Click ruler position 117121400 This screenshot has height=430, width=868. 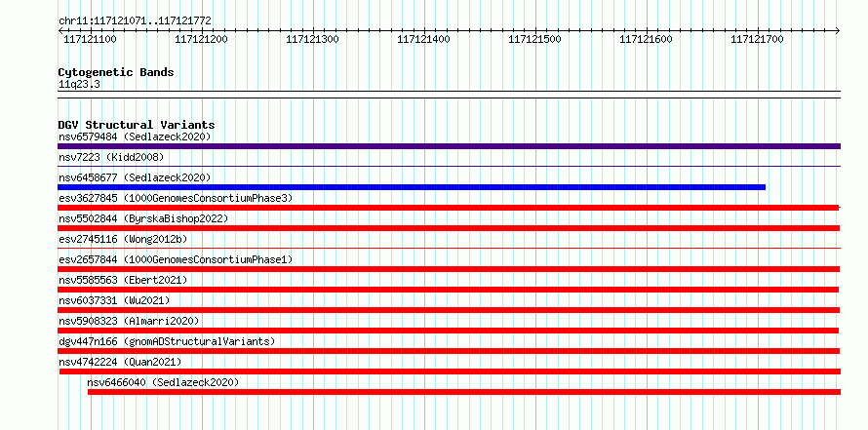[424, 39]
